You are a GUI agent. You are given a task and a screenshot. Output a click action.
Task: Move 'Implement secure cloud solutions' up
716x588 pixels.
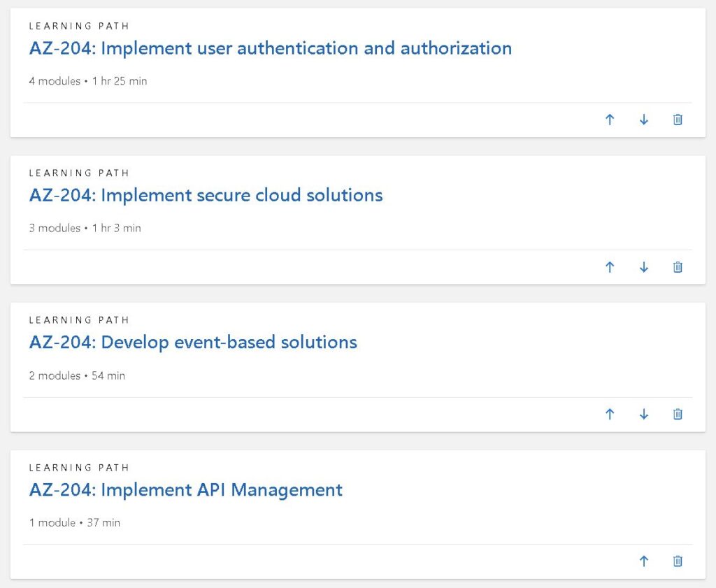click(x=610, y=267)
